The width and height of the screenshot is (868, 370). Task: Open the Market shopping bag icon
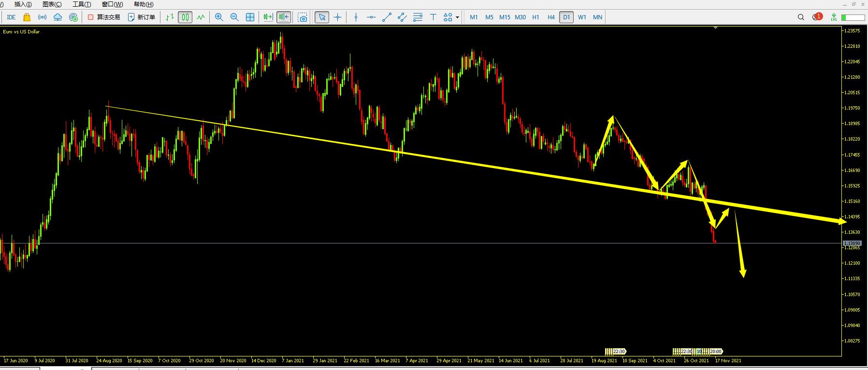tap(27, 17)
